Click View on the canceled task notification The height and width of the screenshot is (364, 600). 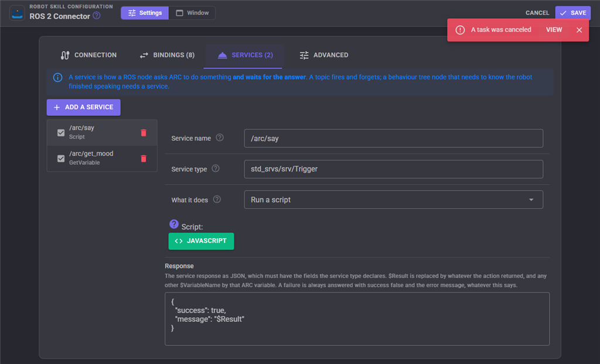(554, 30)
